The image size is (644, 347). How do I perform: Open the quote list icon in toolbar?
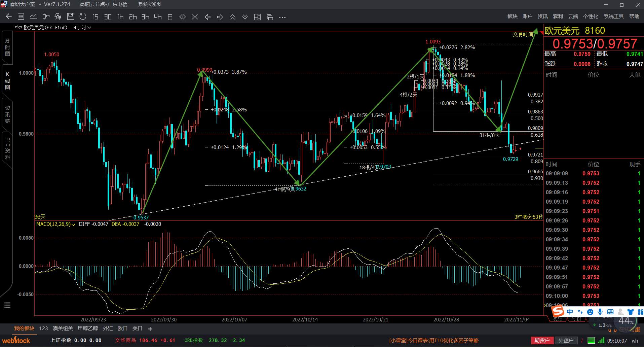point(21,16)
